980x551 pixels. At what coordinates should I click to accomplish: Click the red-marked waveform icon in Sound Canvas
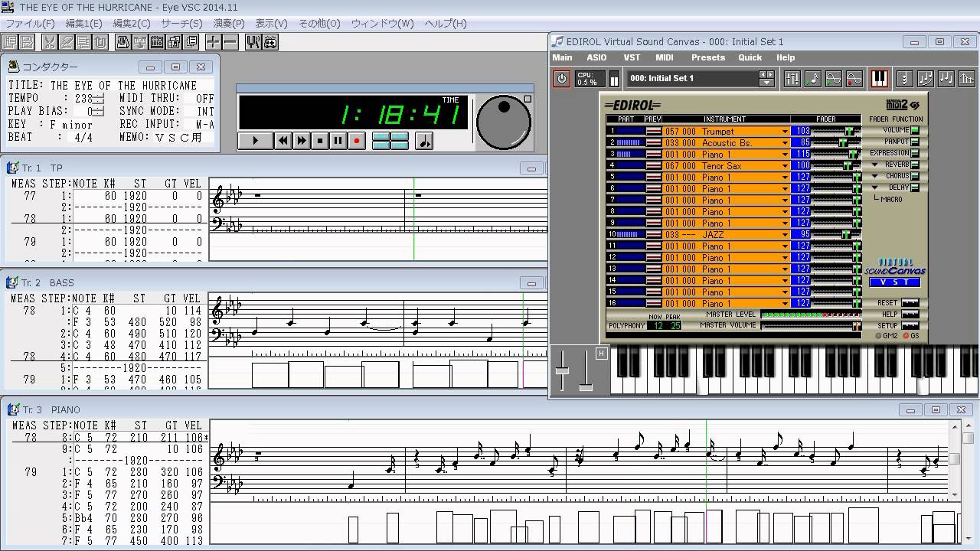coord(854,78)
